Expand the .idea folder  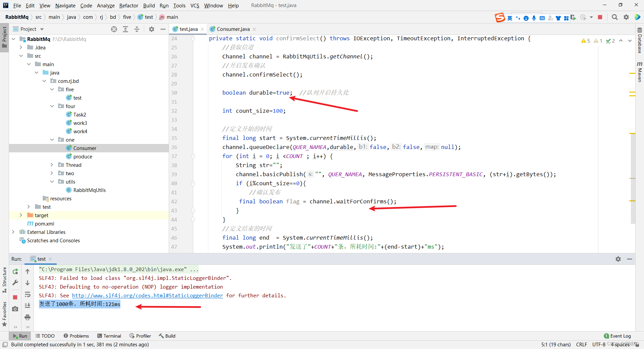tap(21, 47)
